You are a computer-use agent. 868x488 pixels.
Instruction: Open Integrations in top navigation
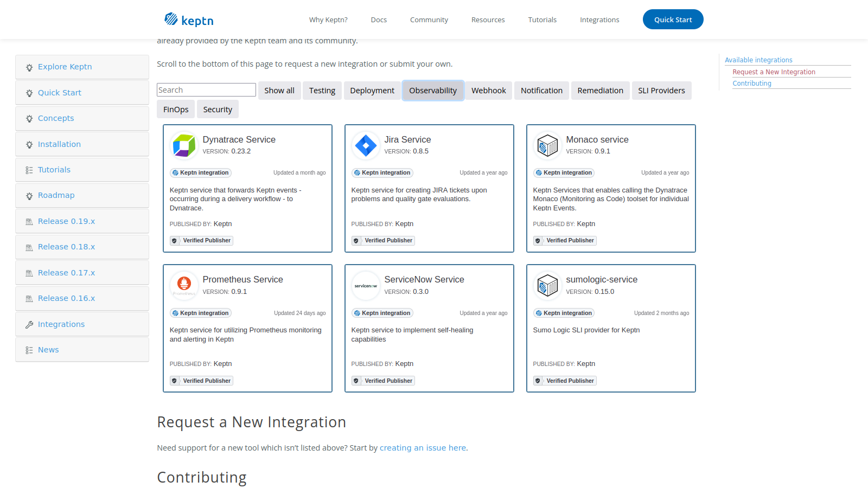tap(599, 20)
